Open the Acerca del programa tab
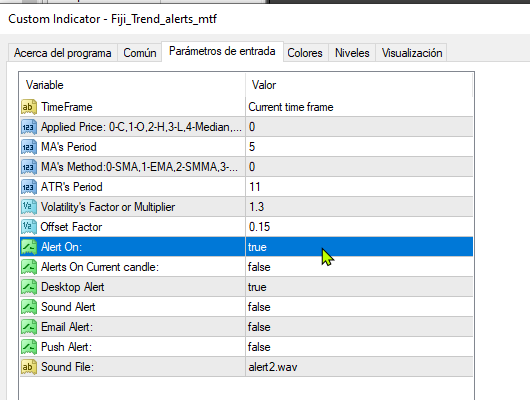The height and width of the screenshot is (400, 530). (63, 53)
